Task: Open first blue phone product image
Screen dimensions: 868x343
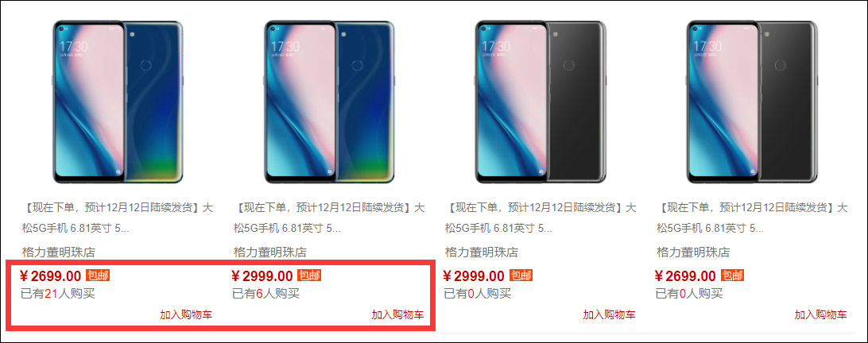Action: point(118,102)
